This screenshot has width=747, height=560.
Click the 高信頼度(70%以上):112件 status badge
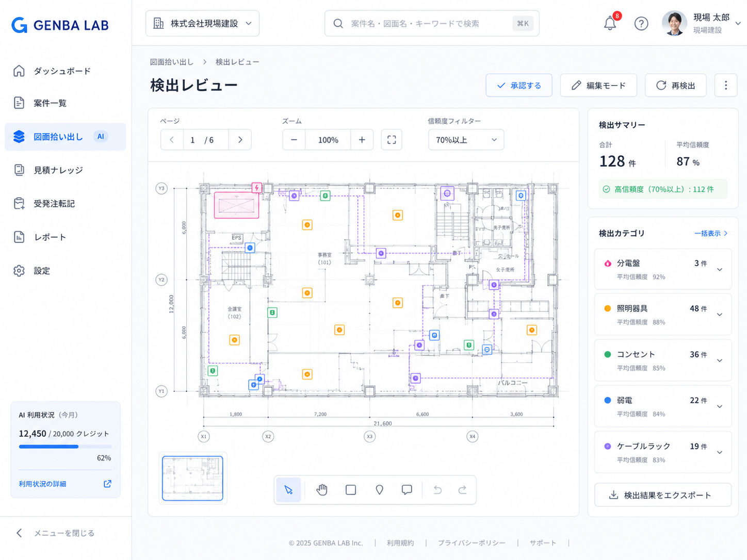pos(663,189)
